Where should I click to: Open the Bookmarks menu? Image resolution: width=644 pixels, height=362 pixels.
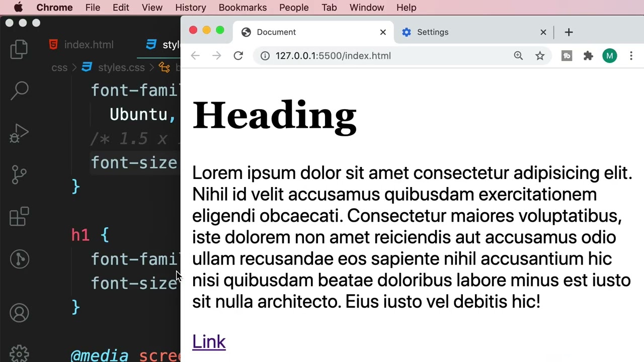pyautogui.click(x=243, y=8)
